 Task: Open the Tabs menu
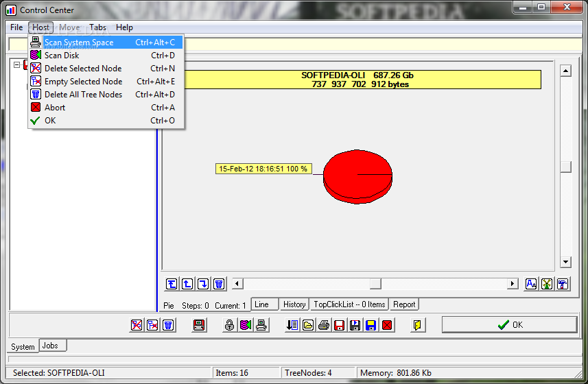pos(97,27)
